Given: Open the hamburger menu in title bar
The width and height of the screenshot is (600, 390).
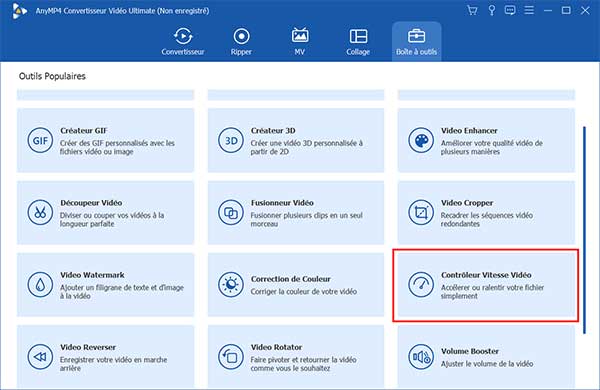Looking at the screenshot, I should (x=529, y=10).
